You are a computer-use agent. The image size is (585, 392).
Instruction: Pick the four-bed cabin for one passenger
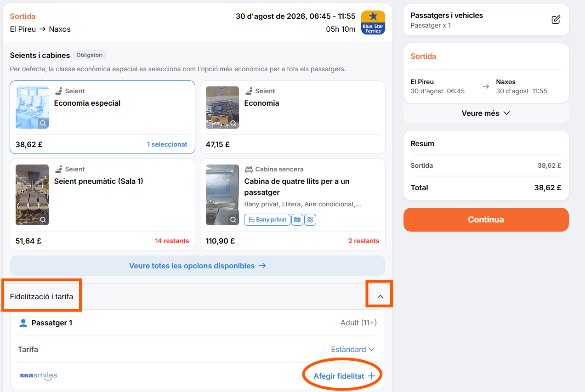pos(293,205)
